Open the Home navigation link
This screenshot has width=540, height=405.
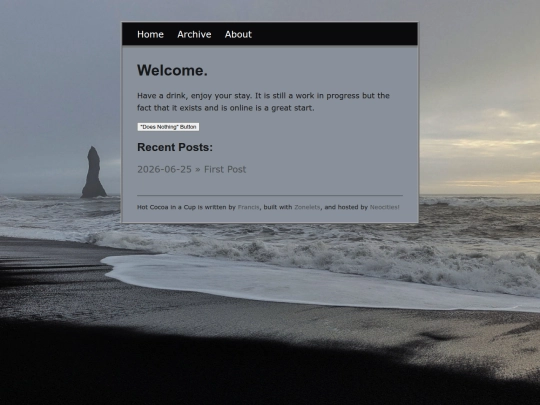[150, 34]
